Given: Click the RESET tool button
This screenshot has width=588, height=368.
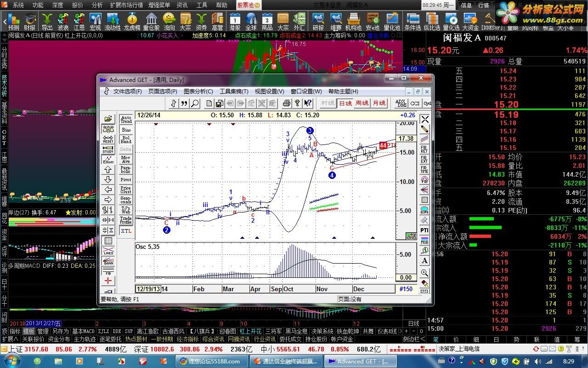Looking at the screenshot, I should [x=108, y=139].
